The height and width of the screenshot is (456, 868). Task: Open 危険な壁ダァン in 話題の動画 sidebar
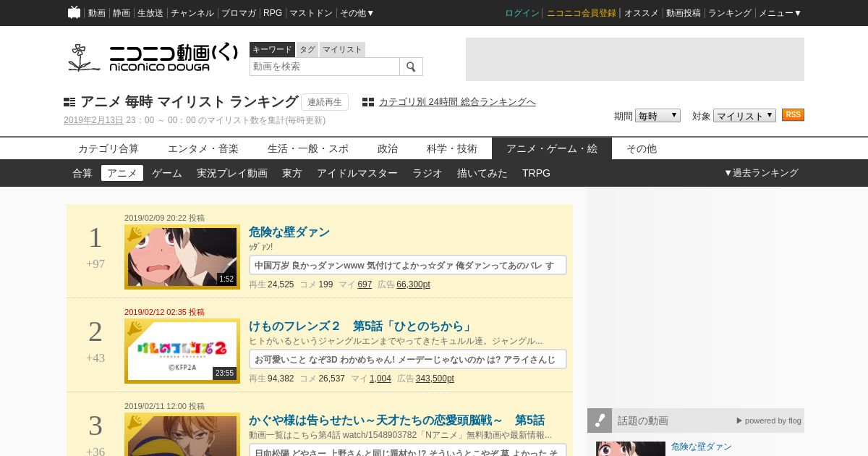click(702, 447)
